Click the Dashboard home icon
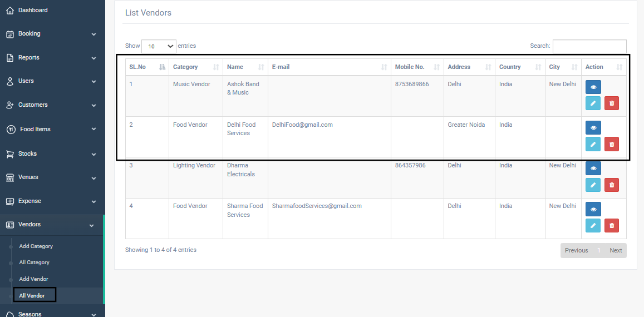The image size is (644, 317). [10, 10]
